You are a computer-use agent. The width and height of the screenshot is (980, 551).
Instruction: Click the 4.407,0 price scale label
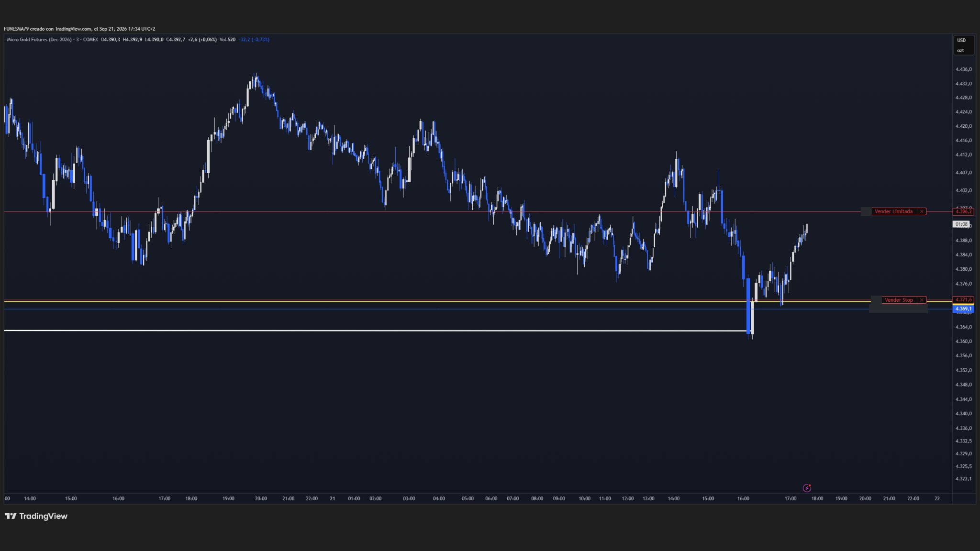(x=963, y=173)
